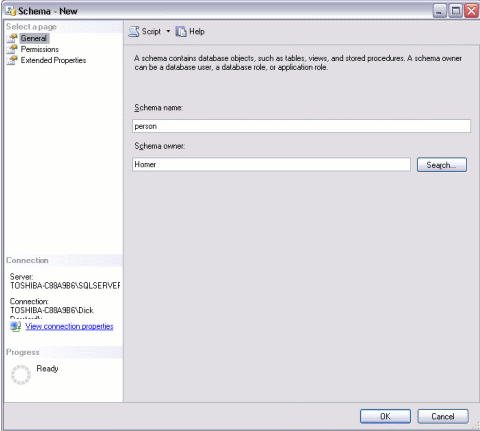
Task: Click the General page icon
Action: pos(12,38)
